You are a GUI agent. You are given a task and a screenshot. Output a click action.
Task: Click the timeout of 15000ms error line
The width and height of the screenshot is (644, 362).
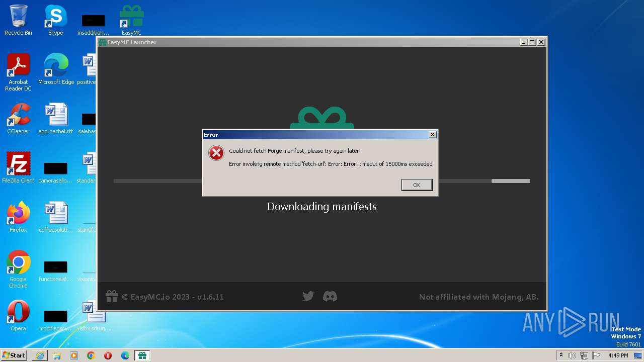coord(331,164)
